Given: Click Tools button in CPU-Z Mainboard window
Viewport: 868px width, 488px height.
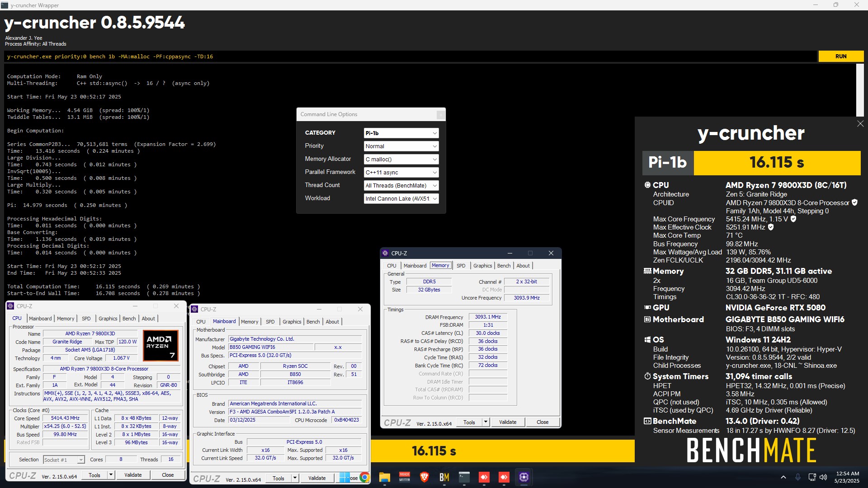Looking at the screenshot, I should pyautogui.click(x=278, y=478).
